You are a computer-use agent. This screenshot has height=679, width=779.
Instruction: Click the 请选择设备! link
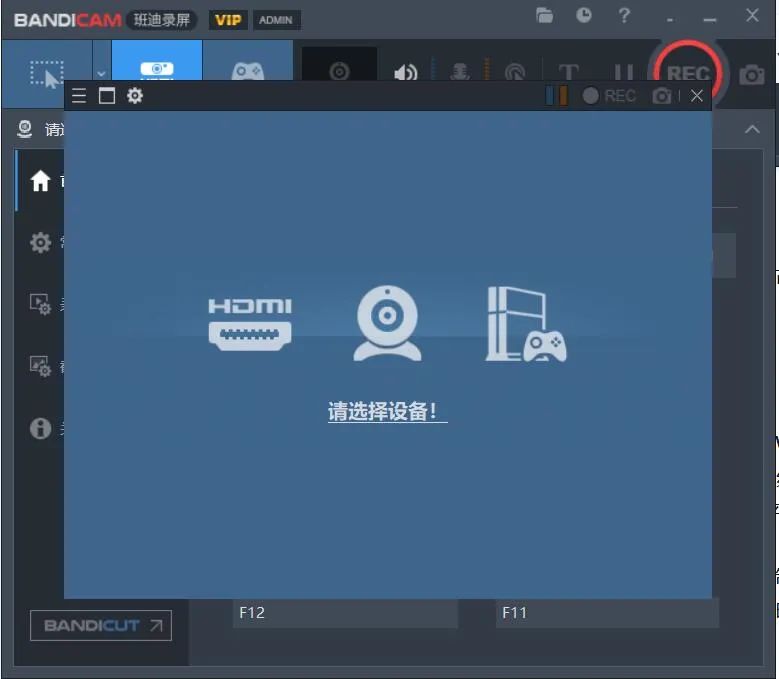click(x=388, y=411)
